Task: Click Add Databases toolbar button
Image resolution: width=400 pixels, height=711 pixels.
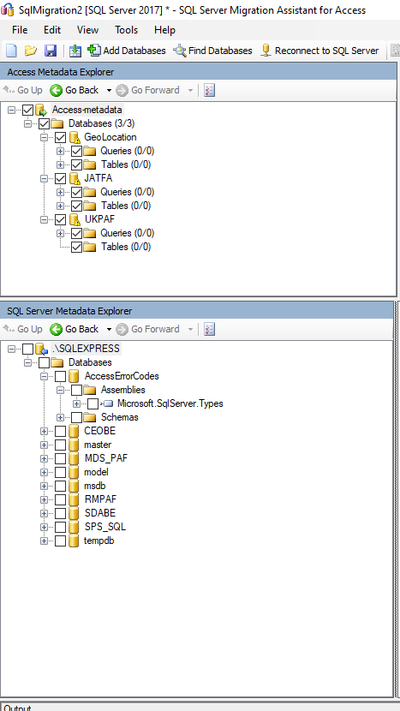Action: [127, 51]
